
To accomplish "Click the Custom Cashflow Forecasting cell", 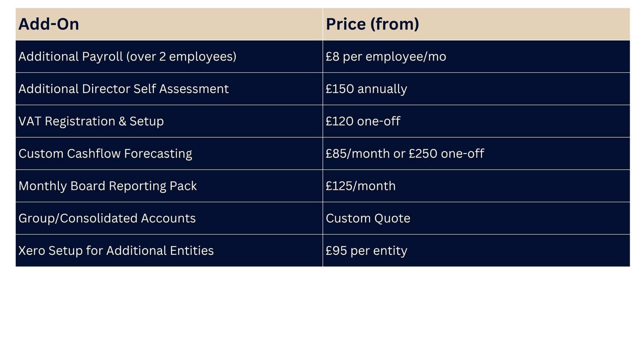I will (105, 154).
